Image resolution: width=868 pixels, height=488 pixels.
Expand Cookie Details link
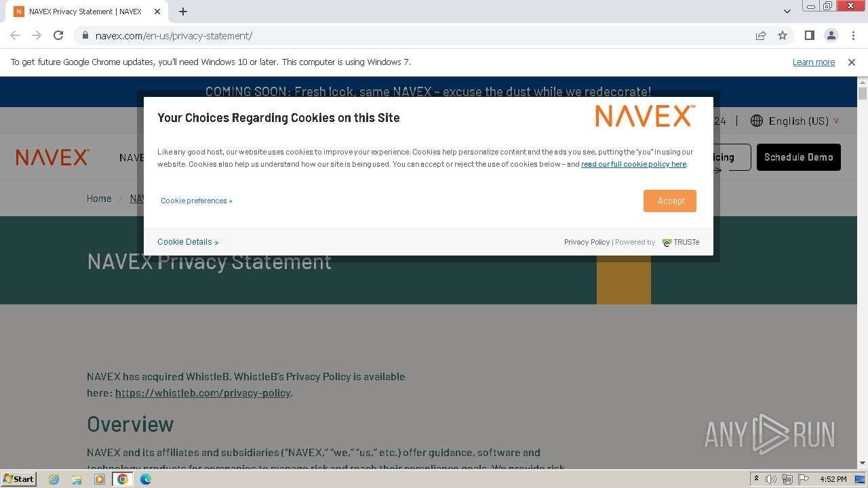tap(188, 242)
